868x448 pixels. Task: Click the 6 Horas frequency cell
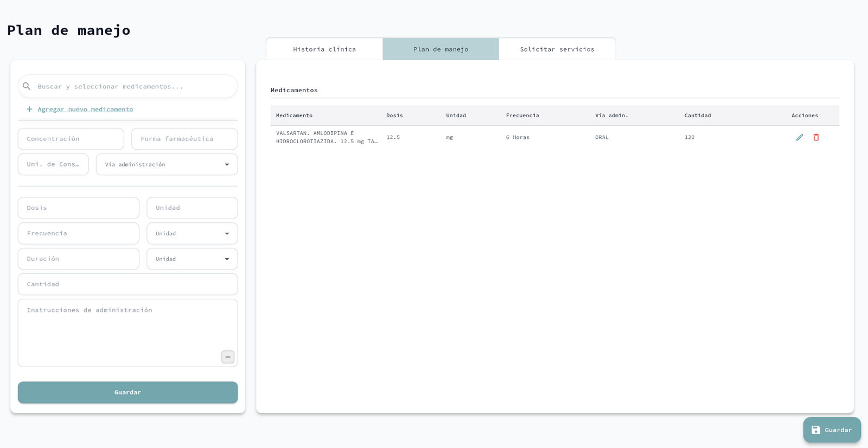click(518, 137)
